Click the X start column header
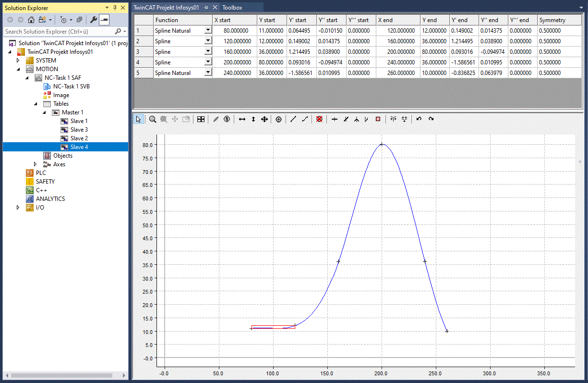The image size is (588, 383). coord(235,20)
